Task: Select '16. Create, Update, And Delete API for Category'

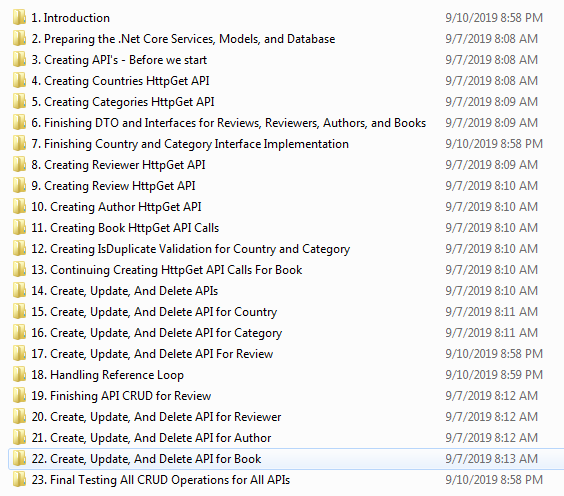Action: [156, 333]
